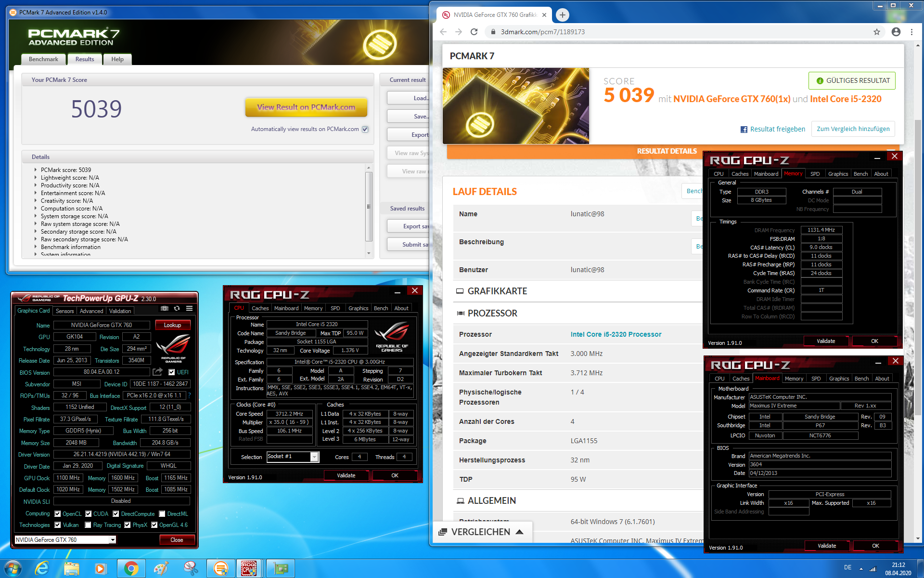Open Windows Media Player from the taskbar
This screenshot has width=924, height=578.
100,569
